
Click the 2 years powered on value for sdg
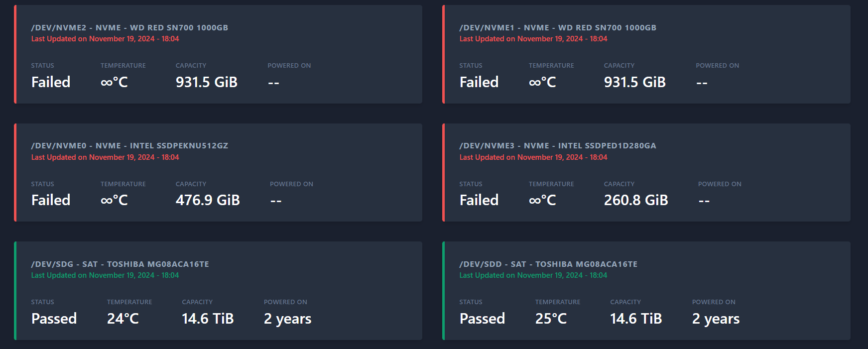[x=288, y=319]
